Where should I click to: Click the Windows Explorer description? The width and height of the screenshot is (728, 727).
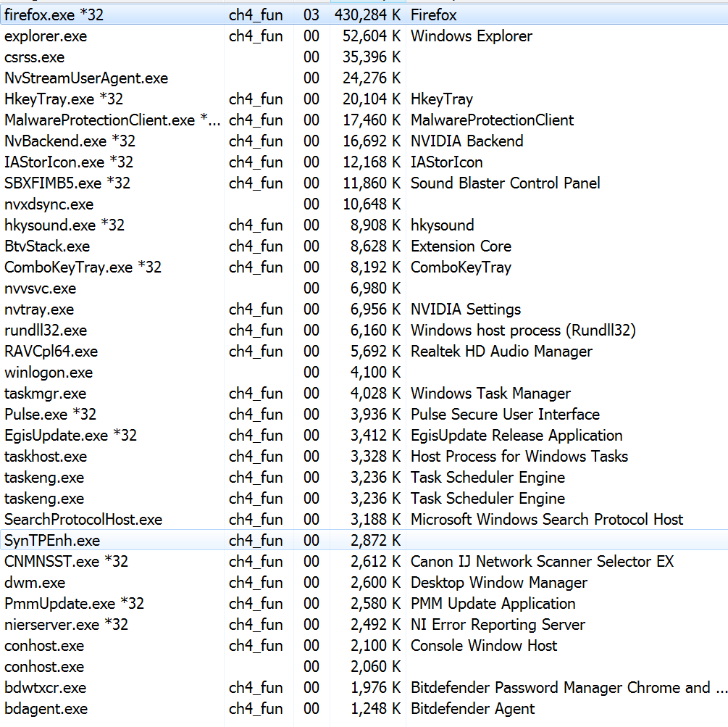click(x=472, y=36)
